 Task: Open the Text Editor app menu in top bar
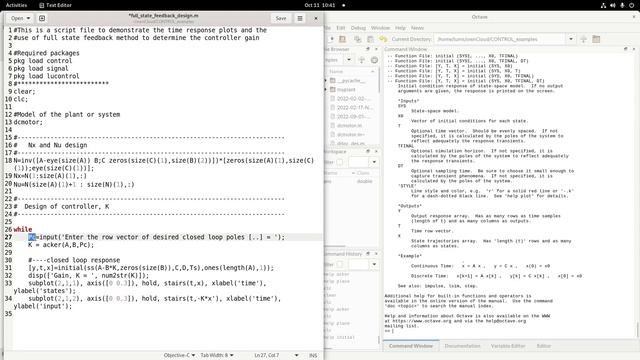[x=55, y=5]
